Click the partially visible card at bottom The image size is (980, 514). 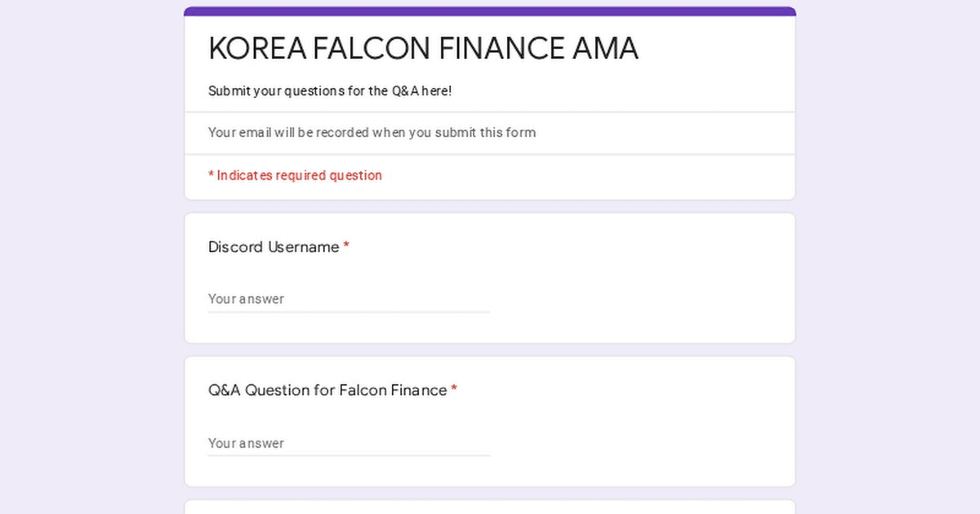(490, 507)
